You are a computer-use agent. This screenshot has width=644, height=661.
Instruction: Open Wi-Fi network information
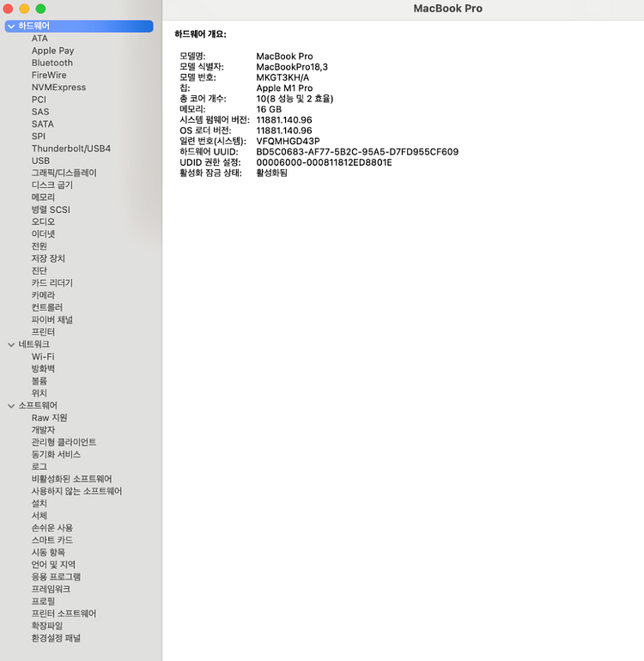coord(43,356)
